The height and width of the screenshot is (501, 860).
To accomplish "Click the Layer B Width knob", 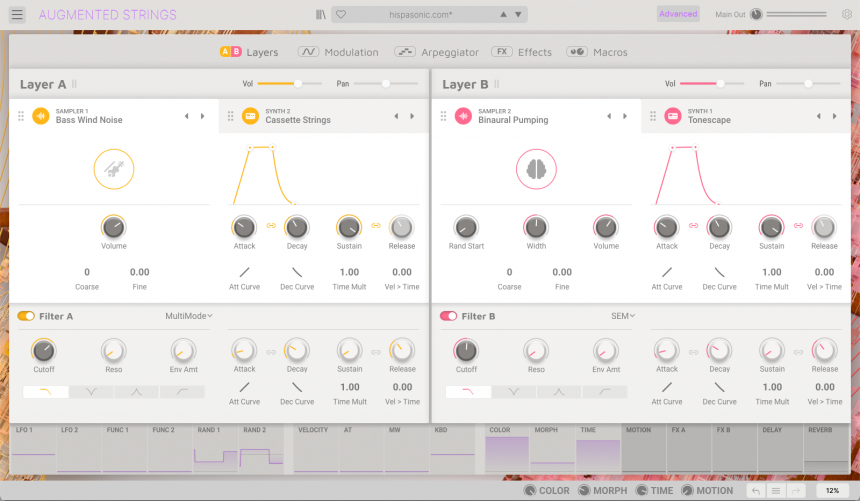I will 536,227.
